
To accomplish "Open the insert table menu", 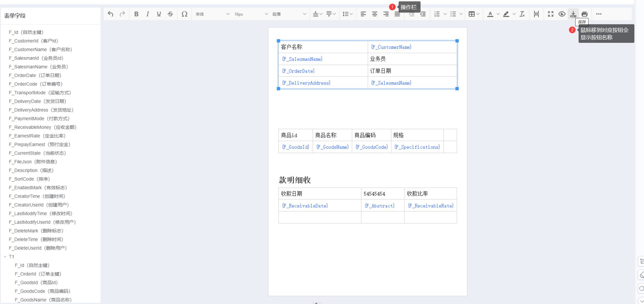I will click(x=474, y=14).
